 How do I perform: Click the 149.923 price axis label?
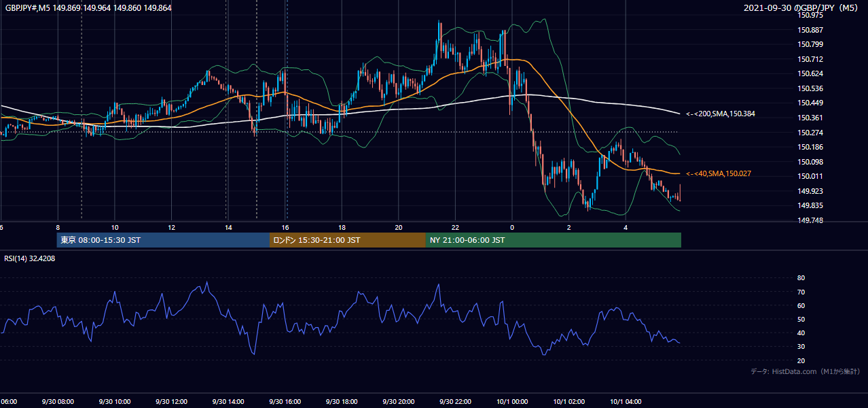tap(811, 191)
